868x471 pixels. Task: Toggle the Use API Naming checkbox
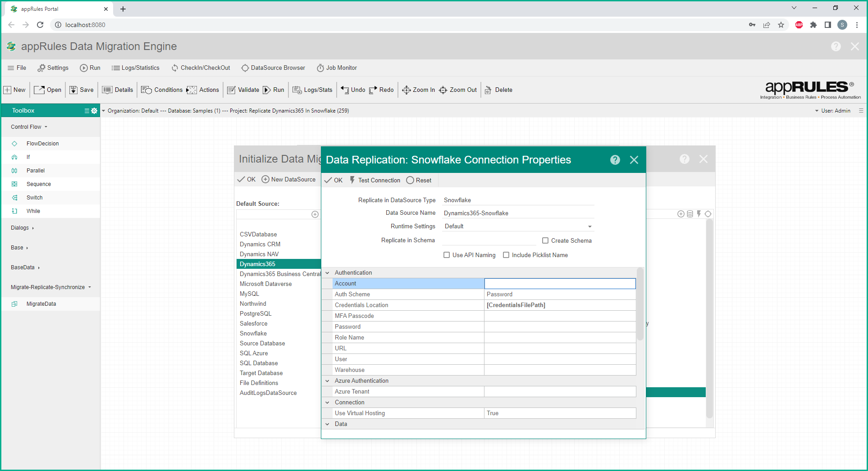point(447,255)
